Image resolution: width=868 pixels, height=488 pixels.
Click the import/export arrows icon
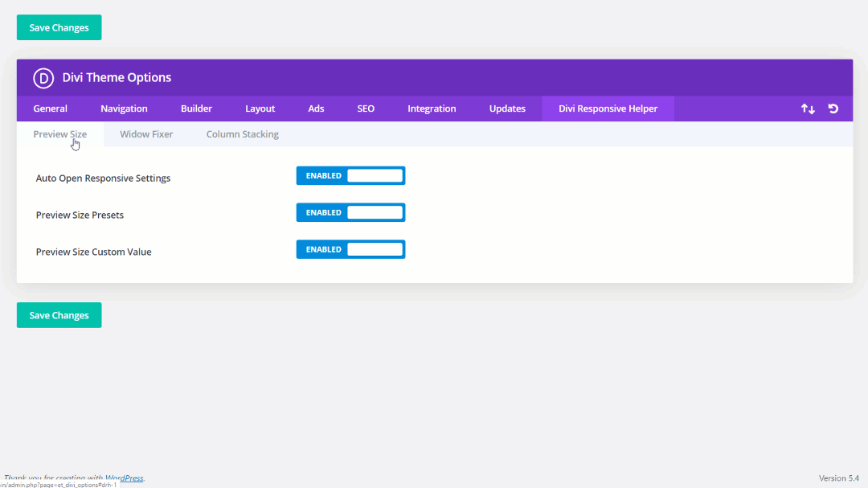808,109
